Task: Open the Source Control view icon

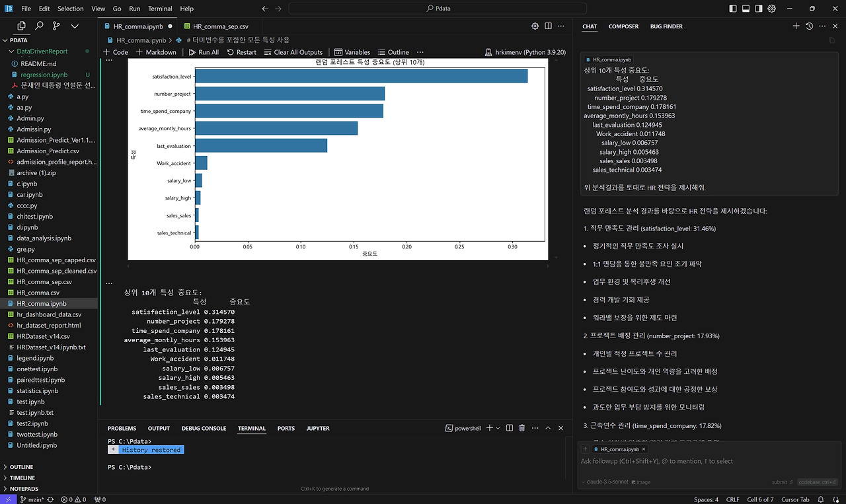Action: [56, 26]
